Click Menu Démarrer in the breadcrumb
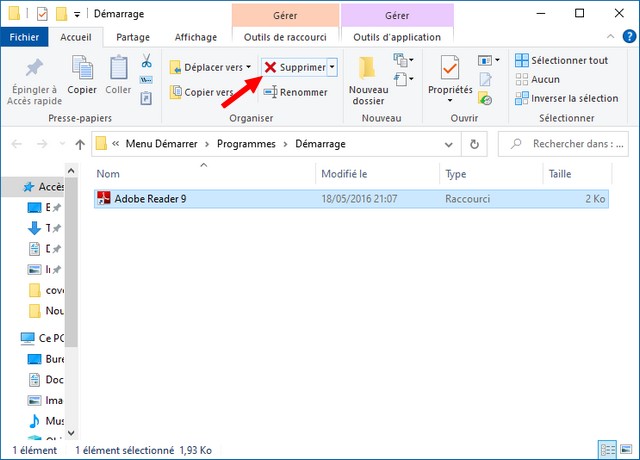640x460 pixels. [161, 144]
